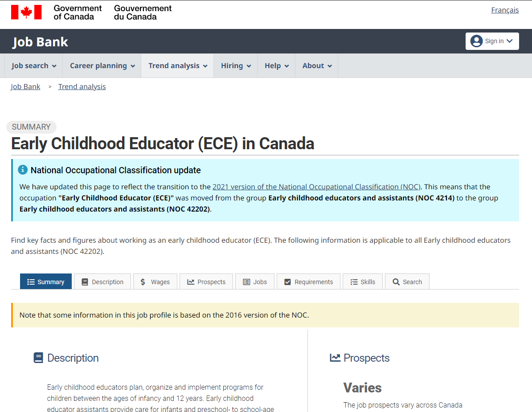
Task: Click the chart icon on Prospects tab
Action: pos(191,282)
